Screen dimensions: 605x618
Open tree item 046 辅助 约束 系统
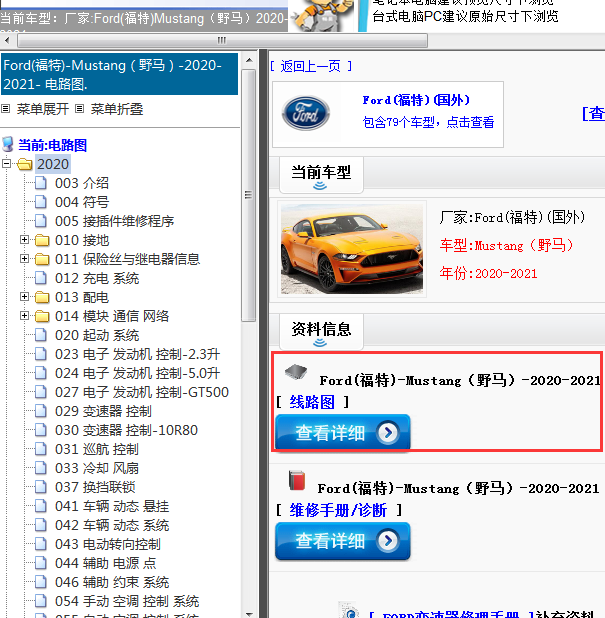112,582
